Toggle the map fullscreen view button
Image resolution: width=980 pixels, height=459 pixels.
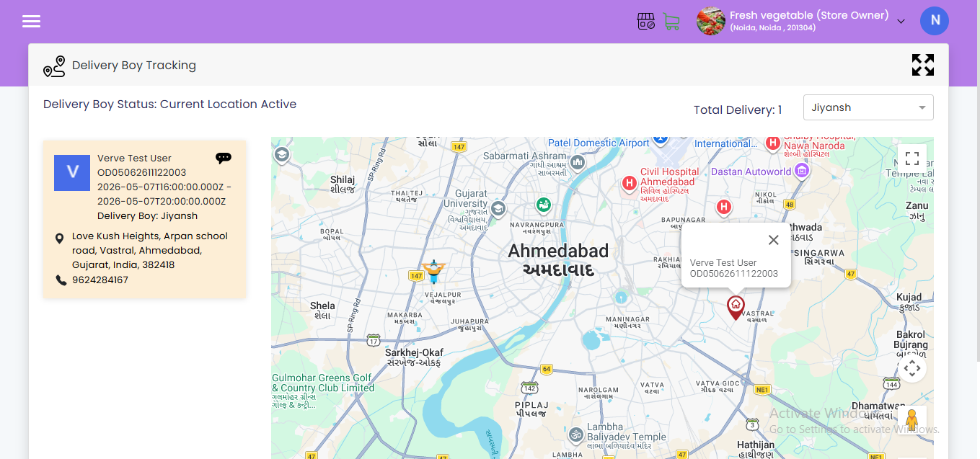[912, 159]
